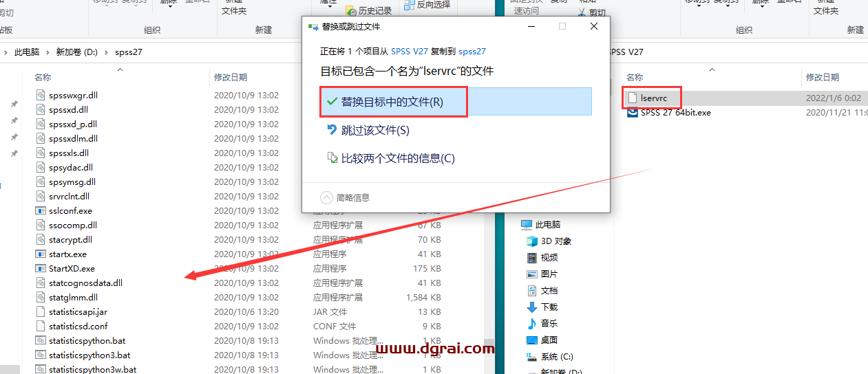Select spssxd.dll file icon

point(41,109)
